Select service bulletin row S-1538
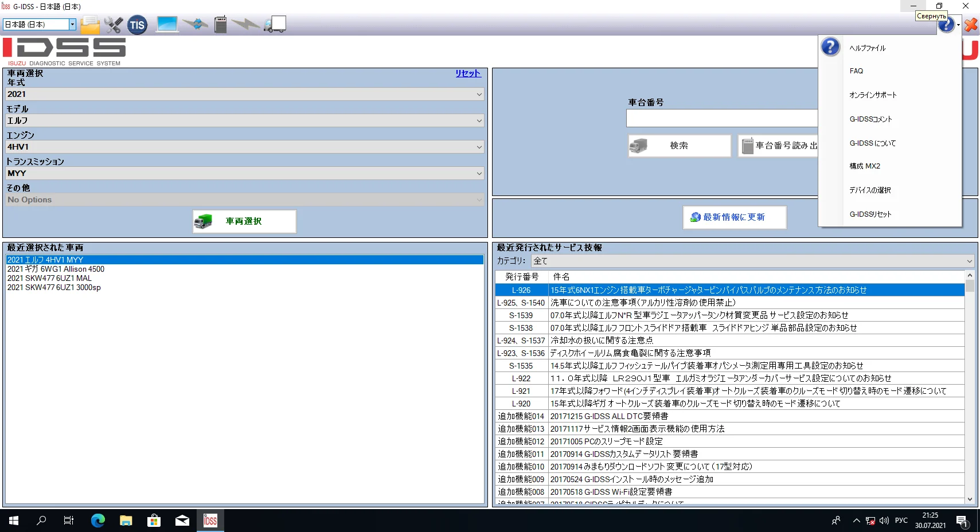Image resolution: width=980 pixels, height=532 pixels. click(730, 328)
